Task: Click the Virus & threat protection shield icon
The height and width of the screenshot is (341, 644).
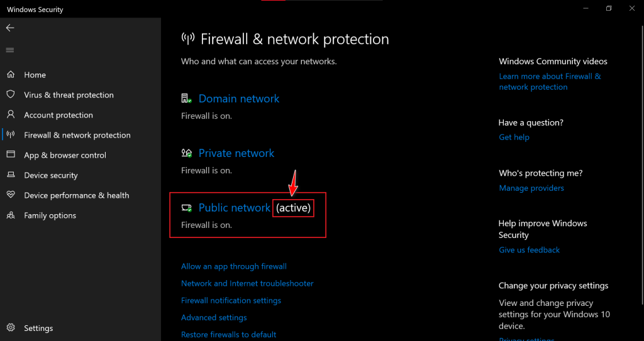Action: pos(11,95)
